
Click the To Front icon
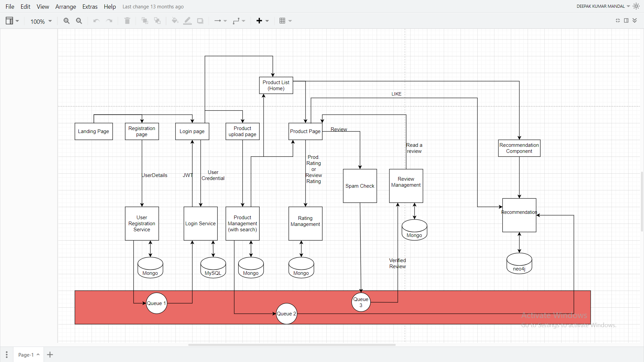coord(145,21)
